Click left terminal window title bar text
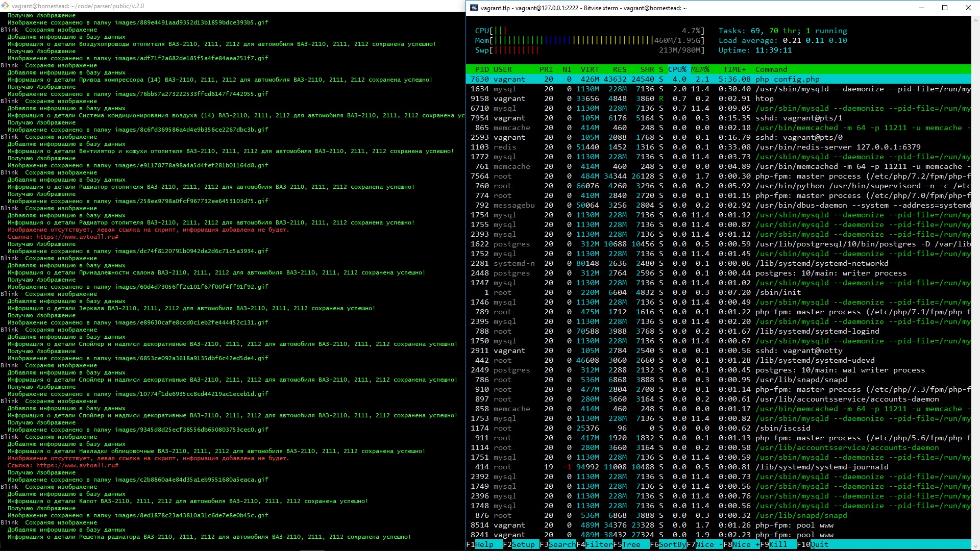The width and height of the screenshot is (980, 551). pyautogui.click(x=78, y=6)
